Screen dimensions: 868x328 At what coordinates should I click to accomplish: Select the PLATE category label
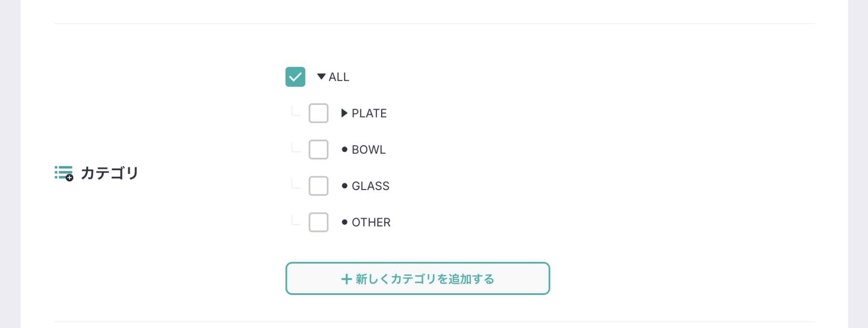point(369,113)
